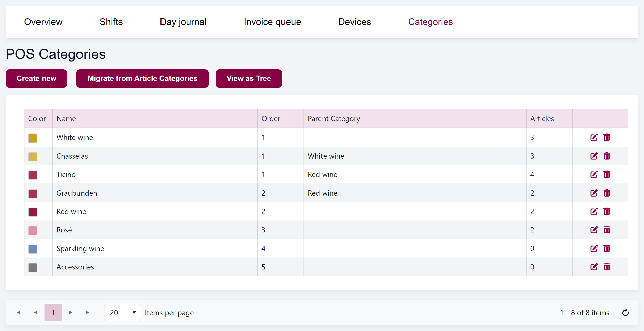Edit the Accessories category
This screenshot has width=644, height=331.
pyautogui.click(x=594, y=267)
